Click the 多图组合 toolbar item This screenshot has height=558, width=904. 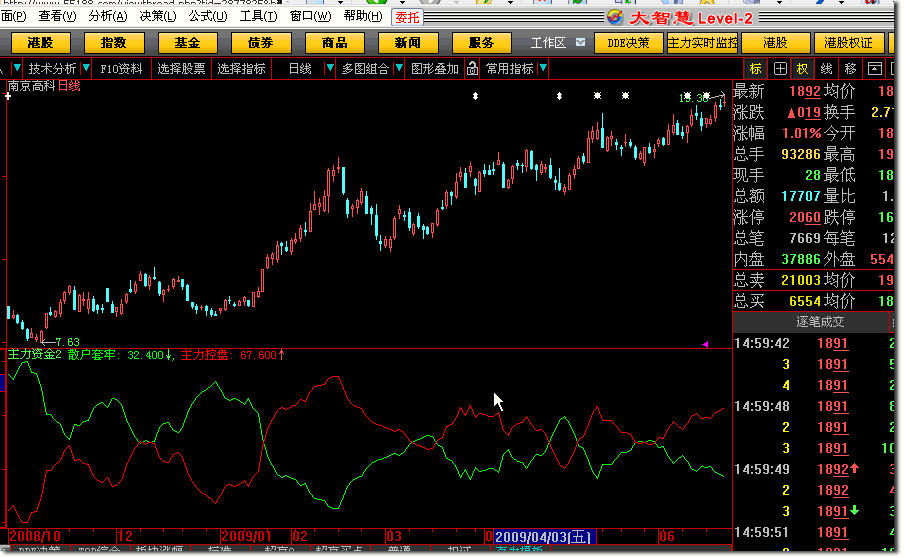(x=366, y=69)
